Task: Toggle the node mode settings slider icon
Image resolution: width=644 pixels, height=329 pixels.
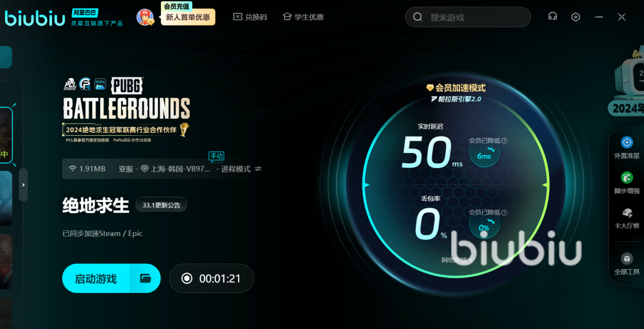Action: click(258, 169)
